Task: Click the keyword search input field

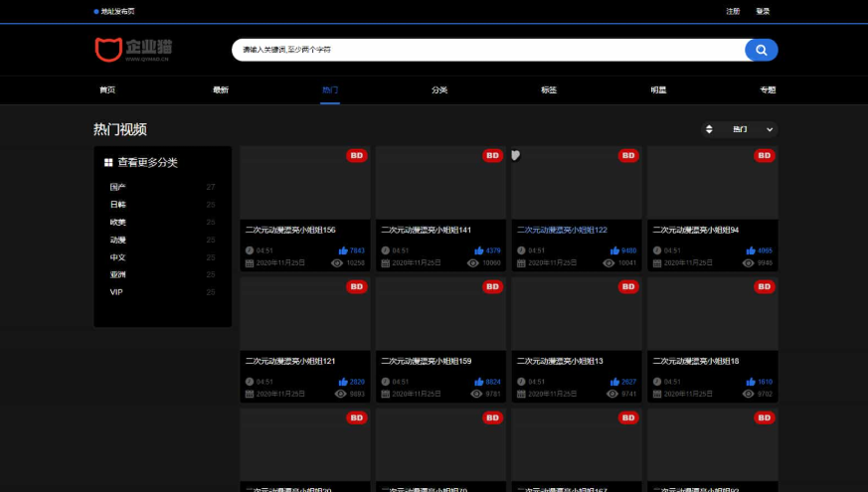Action: [487, 50]
